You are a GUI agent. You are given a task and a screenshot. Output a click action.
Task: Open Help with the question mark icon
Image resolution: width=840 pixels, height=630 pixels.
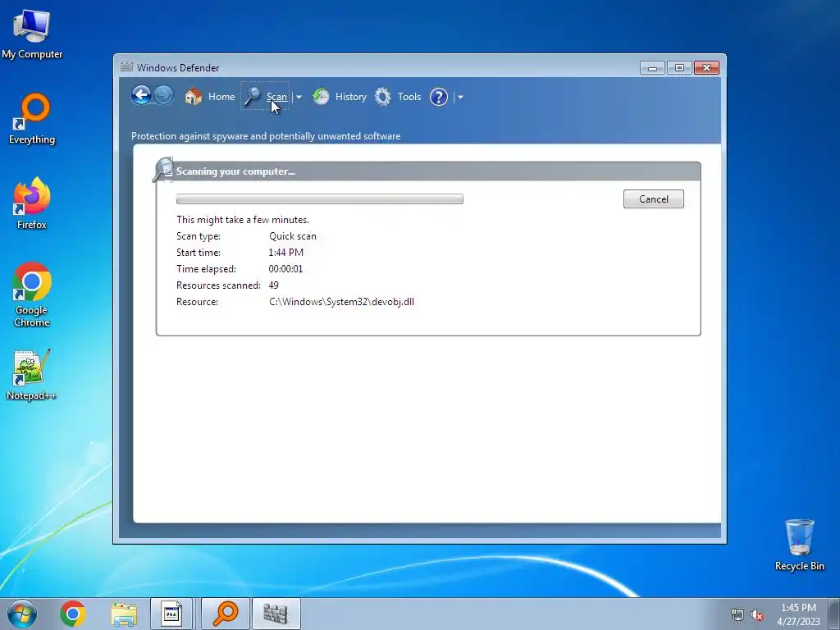(439, 97)
